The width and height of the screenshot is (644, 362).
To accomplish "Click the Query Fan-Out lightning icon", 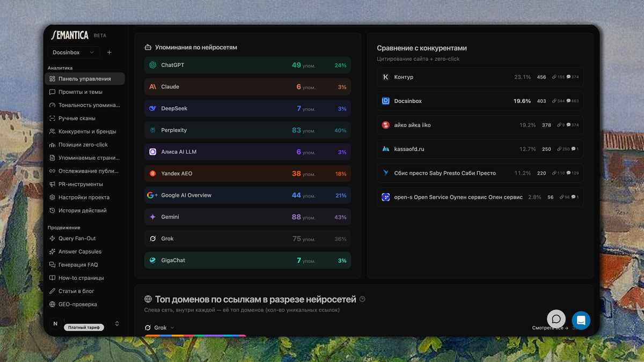I will 52,238.
